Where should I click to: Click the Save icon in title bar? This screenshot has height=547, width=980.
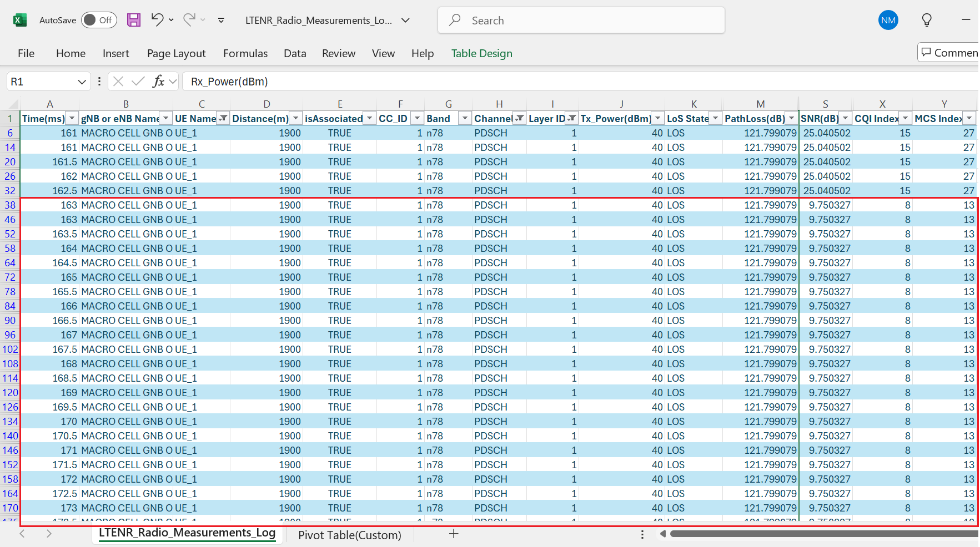tap(134, 21)
